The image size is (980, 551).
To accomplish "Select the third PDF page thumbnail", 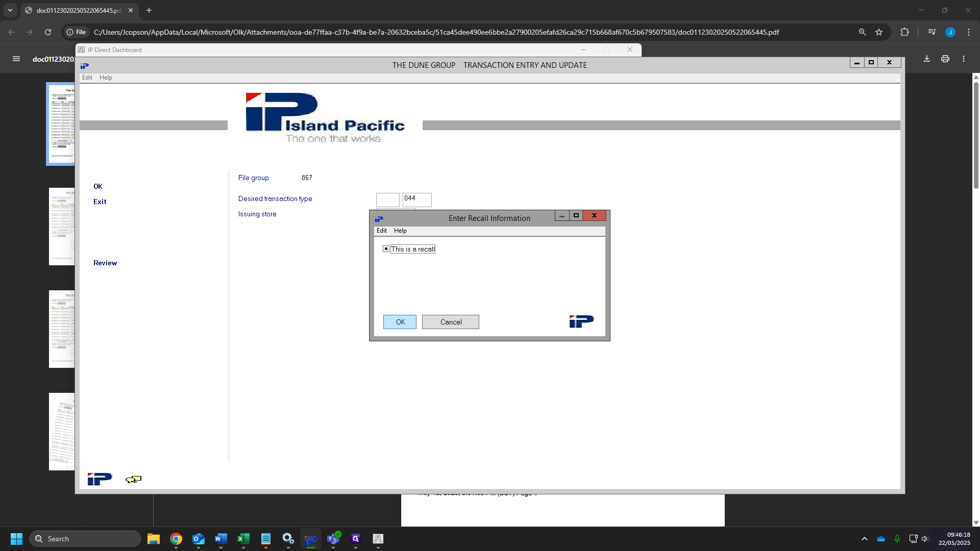I will point(62,329).
